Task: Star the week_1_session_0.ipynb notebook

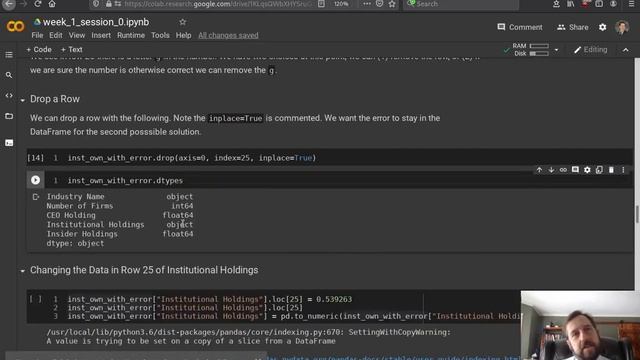Action: coord(182,22)
